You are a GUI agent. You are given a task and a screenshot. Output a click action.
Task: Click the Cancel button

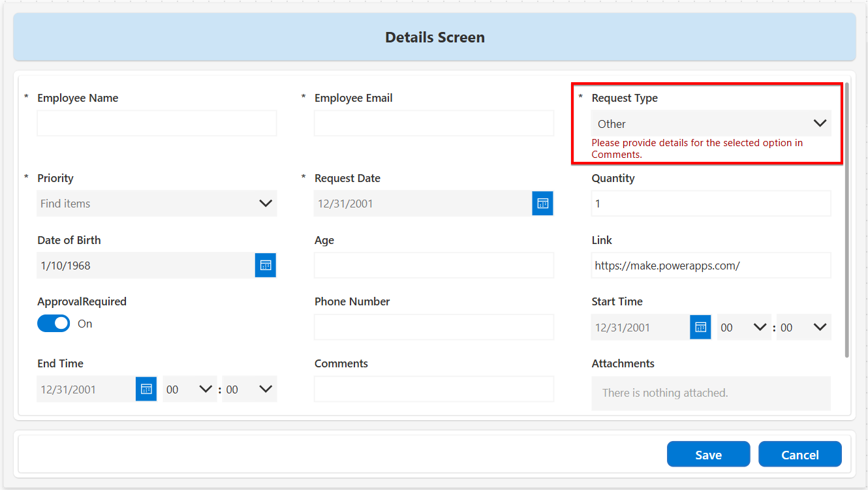[799, 455]
